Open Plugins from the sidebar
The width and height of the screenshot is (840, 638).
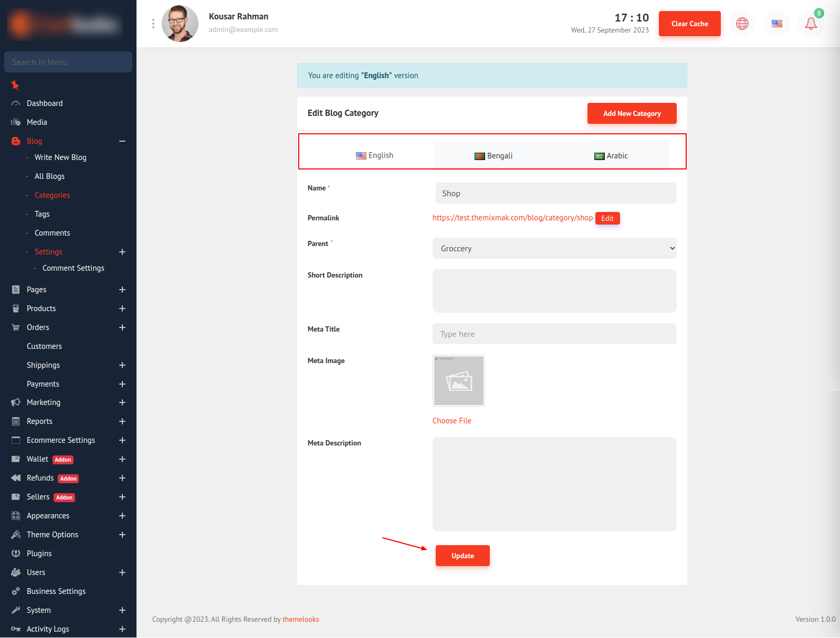39,554
